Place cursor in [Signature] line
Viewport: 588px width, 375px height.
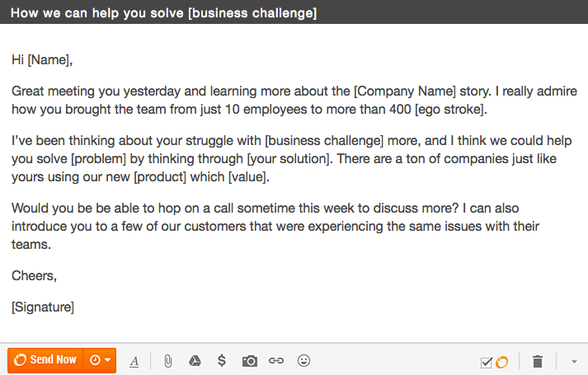tap(43, 307)
